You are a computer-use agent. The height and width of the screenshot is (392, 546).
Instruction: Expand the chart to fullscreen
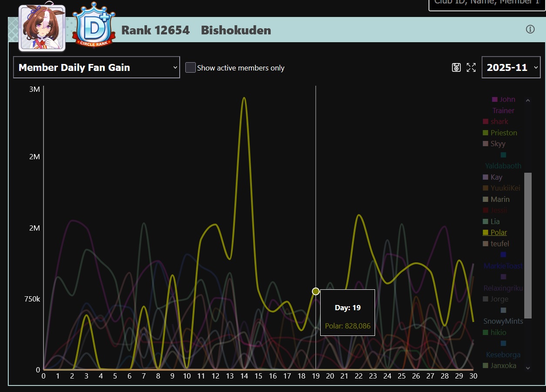471,67
